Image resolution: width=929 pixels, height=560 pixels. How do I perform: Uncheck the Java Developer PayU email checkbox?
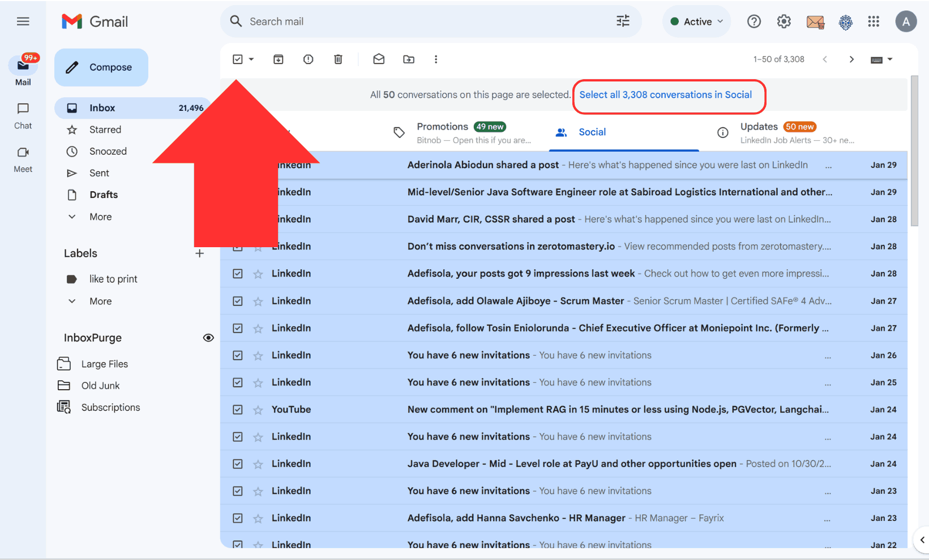(238, 464)
